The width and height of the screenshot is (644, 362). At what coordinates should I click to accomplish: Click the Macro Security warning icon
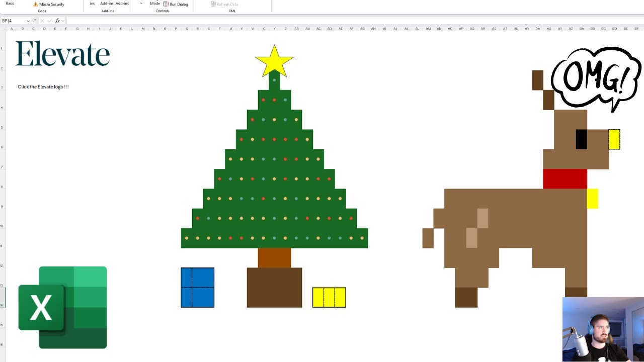click(x=35, y=4)
